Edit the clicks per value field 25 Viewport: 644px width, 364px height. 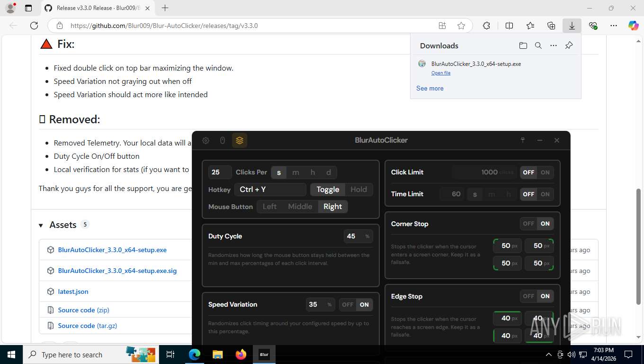coord(220,173)
